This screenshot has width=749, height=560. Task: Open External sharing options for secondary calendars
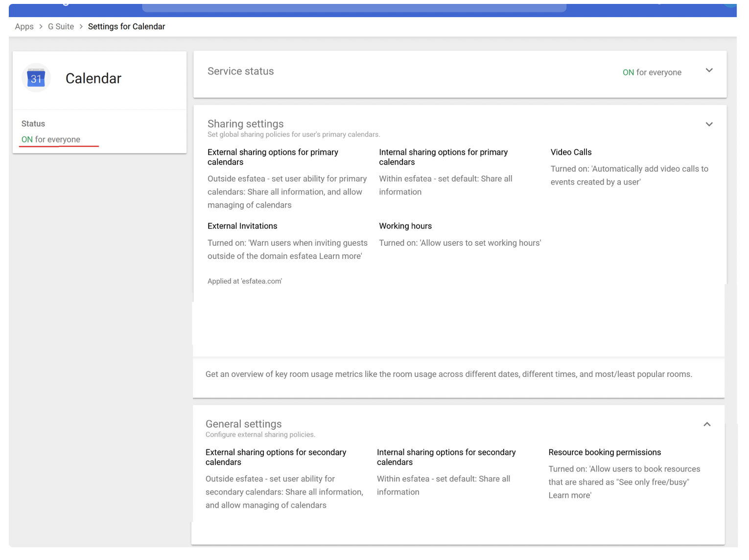(x=276, y=457)
